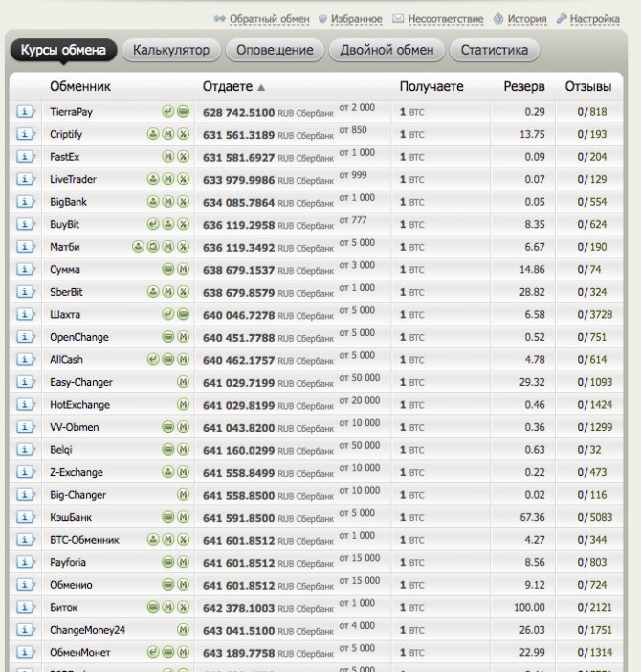
Task: Select the Статистика tab
Action: [x=494, y=50]
